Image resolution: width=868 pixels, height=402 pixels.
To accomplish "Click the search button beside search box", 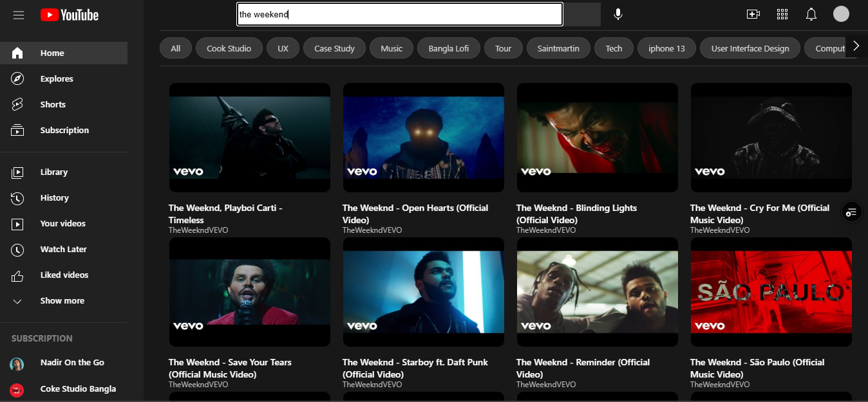I will [x=582, y=14].
